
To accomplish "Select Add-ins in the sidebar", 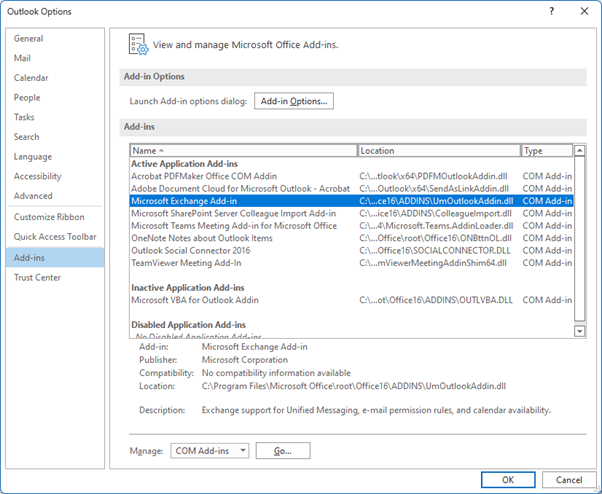I will [x=55, y=258].
